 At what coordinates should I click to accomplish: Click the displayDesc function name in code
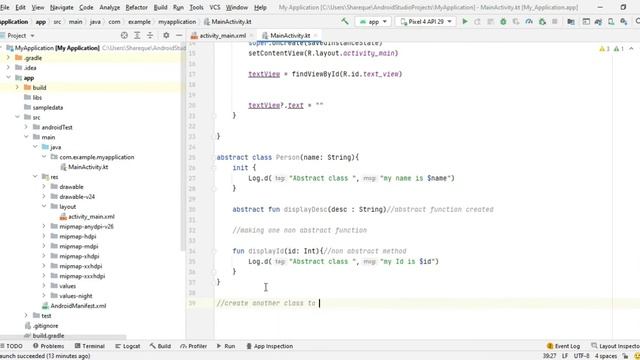(x=305, y=209)
